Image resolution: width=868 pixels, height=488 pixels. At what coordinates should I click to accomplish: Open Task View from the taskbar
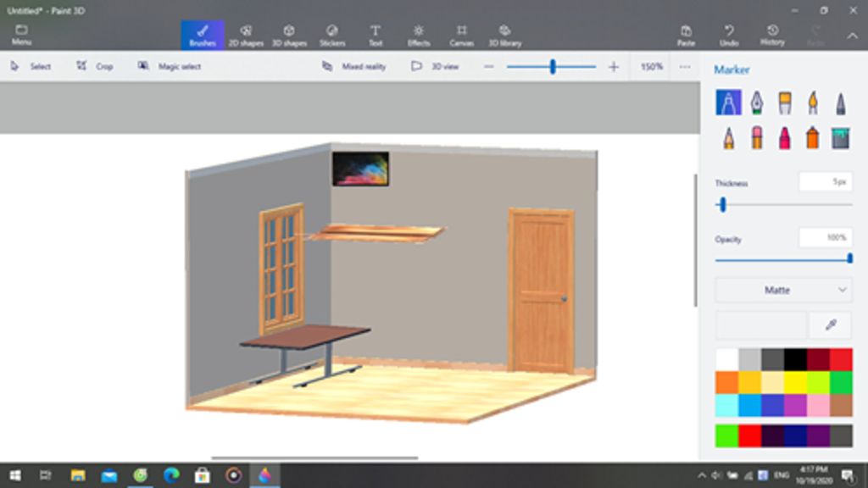(x=46, y=475)
